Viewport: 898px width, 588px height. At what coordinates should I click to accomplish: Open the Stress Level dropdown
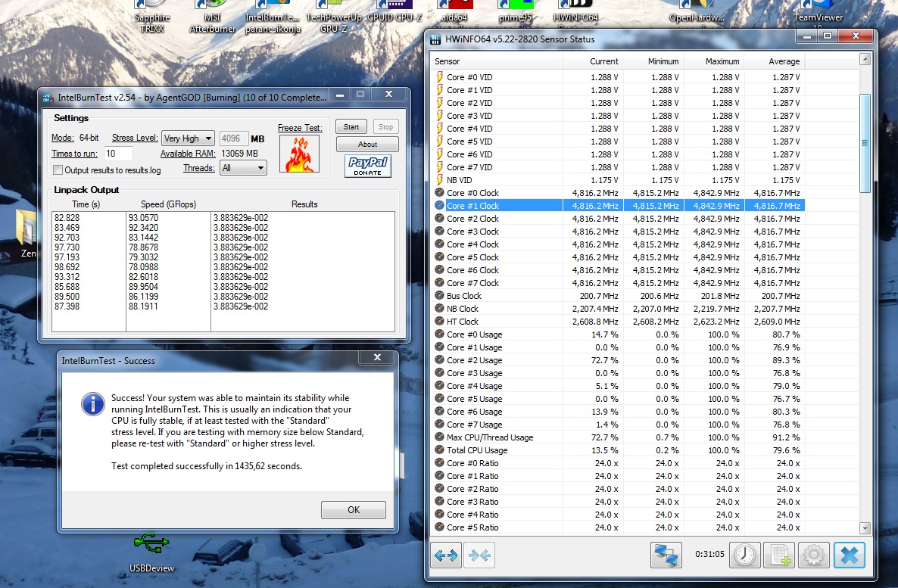click(x=188, y=138)
